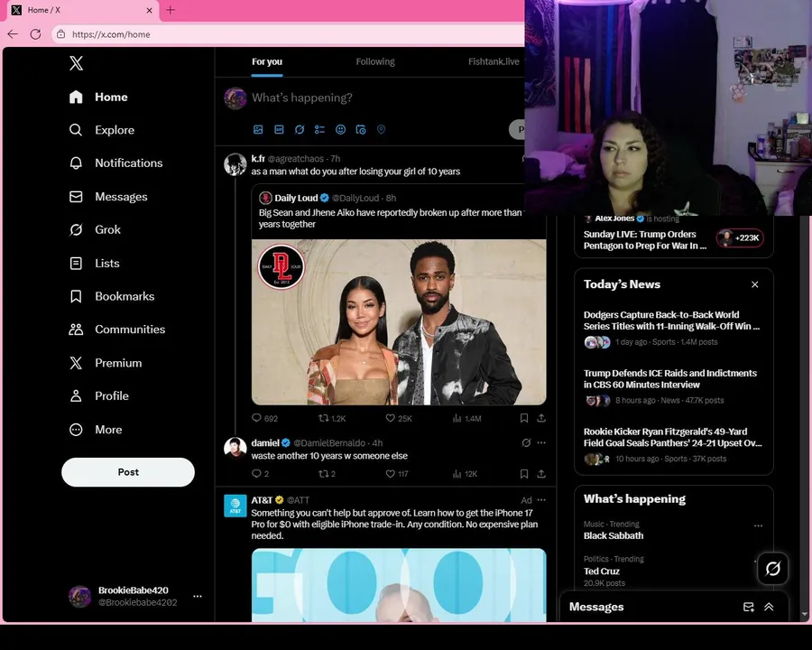Screen dimensions: 812x650
Task: Open Premium in the sidebar
Action: point(106,363)
